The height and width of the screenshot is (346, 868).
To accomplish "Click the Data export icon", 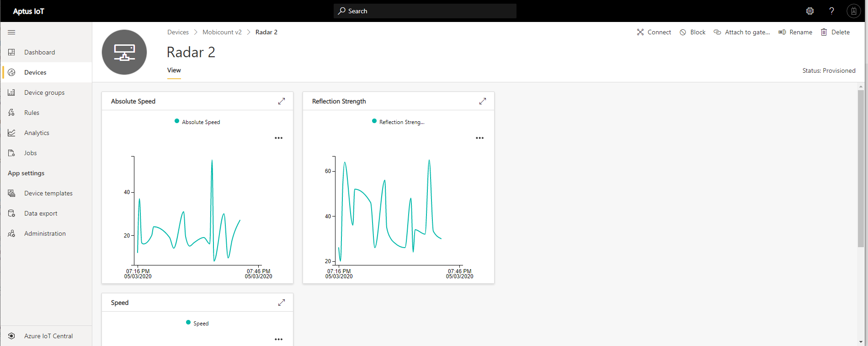I will coord(11,213).
